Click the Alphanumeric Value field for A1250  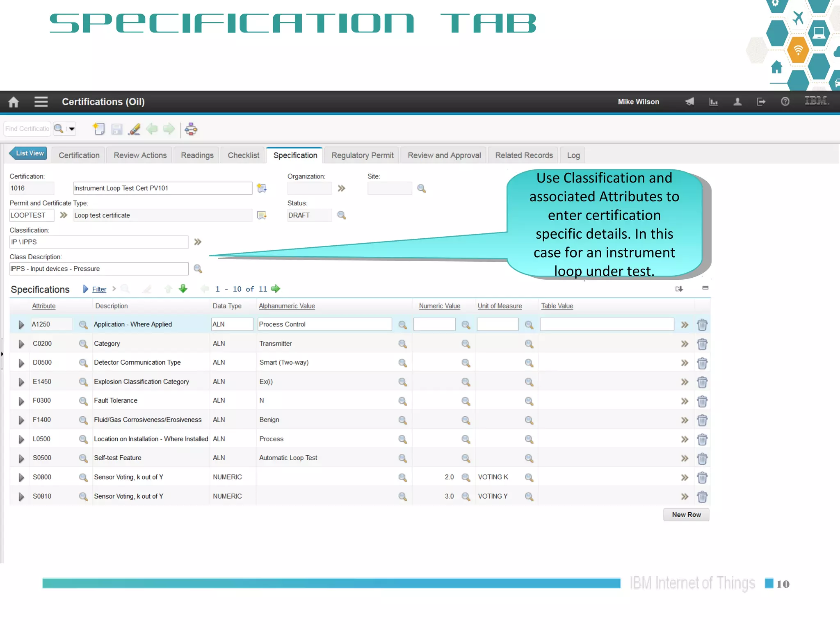tap(324, 324)
